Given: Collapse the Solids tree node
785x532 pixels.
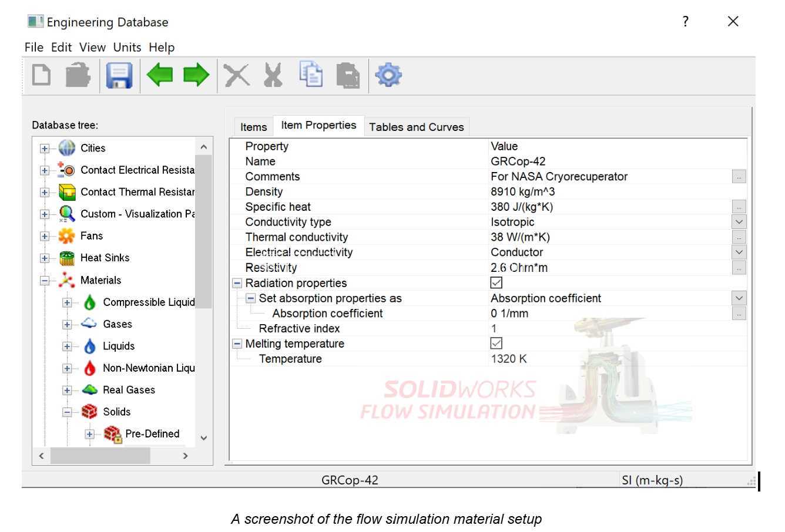Looking at the screenshot, I should tap(67, 412).
